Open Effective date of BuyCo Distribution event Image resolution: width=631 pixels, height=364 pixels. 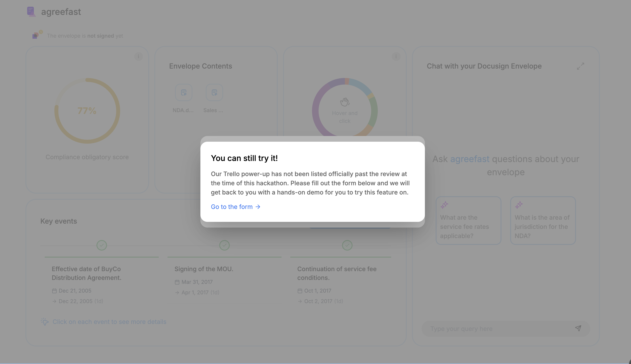86,273
